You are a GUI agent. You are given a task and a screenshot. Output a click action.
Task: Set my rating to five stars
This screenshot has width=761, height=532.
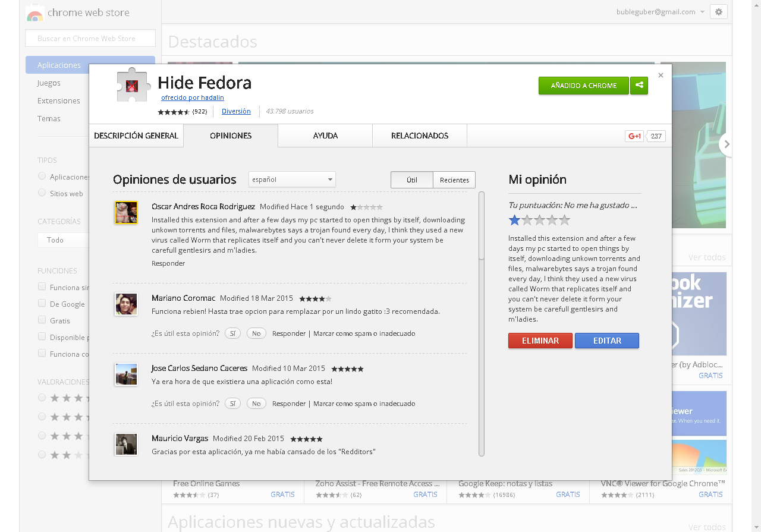pos(564,221)
